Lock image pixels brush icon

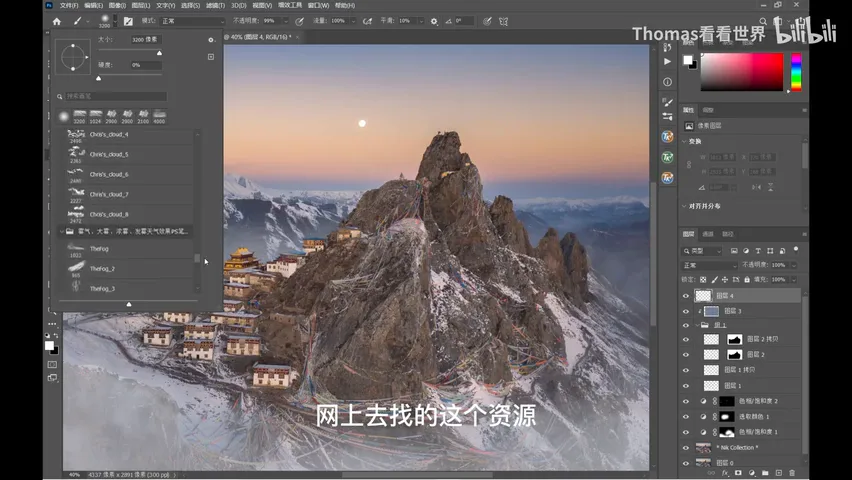click(x=714, y=279)
